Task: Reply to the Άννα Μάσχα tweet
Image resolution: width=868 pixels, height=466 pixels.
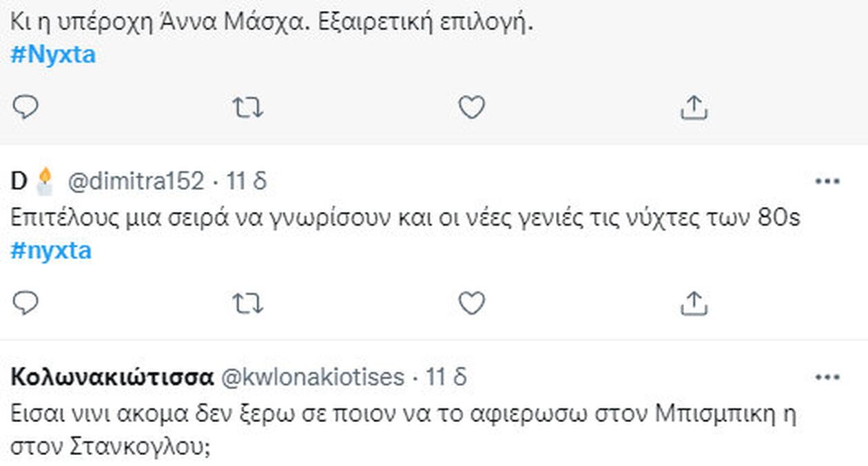Action: 25,107
